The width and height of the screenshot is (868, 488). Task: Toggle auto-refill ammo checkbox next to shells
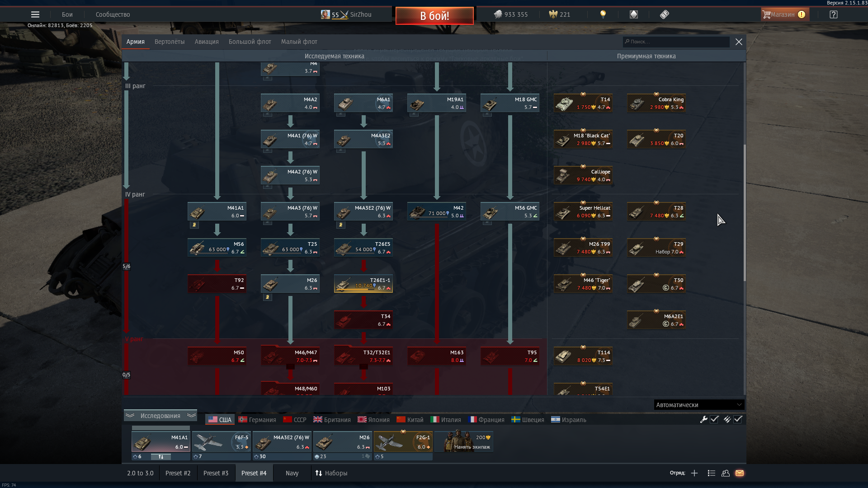[738, 419]
